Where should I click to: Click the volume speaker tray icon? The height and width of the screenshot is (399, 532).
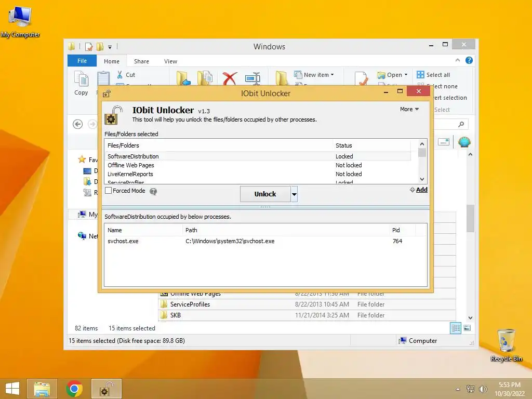pos(483,389)
